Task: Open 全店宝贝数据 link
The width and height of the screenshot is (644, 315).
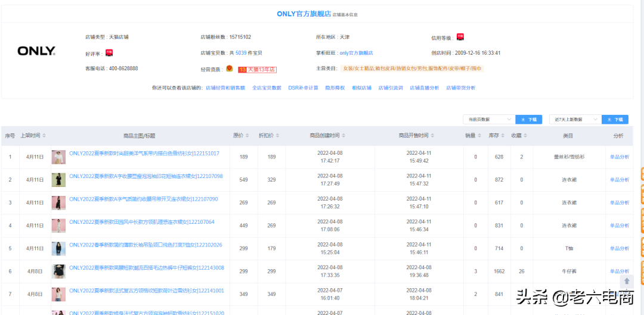Action: point(267,88)
